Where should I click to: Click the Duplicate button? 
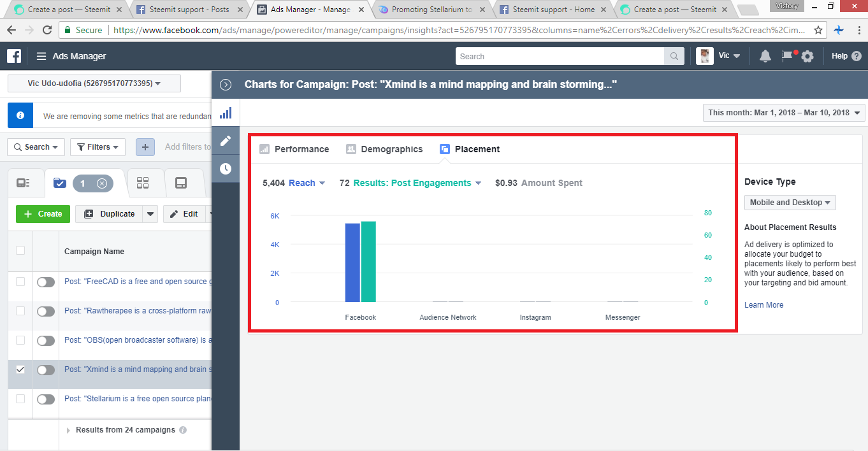(109, 214)
